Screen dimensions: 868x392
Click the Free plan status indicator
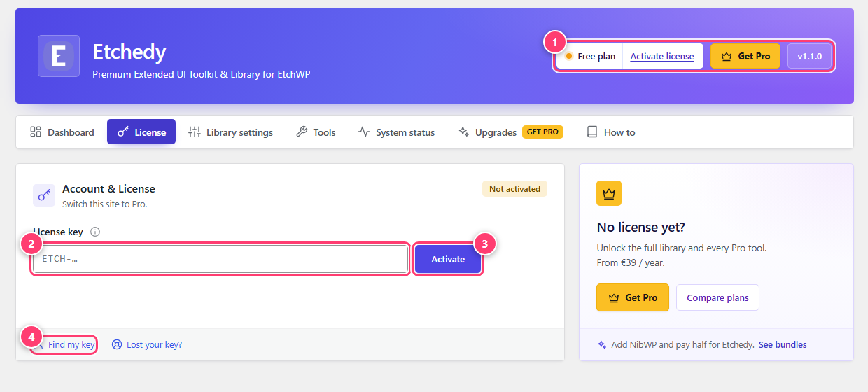pos(590,56)
